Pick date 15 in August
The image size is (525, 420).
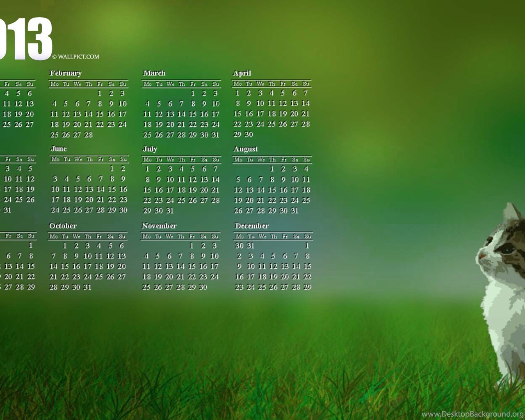pos(272,190)
